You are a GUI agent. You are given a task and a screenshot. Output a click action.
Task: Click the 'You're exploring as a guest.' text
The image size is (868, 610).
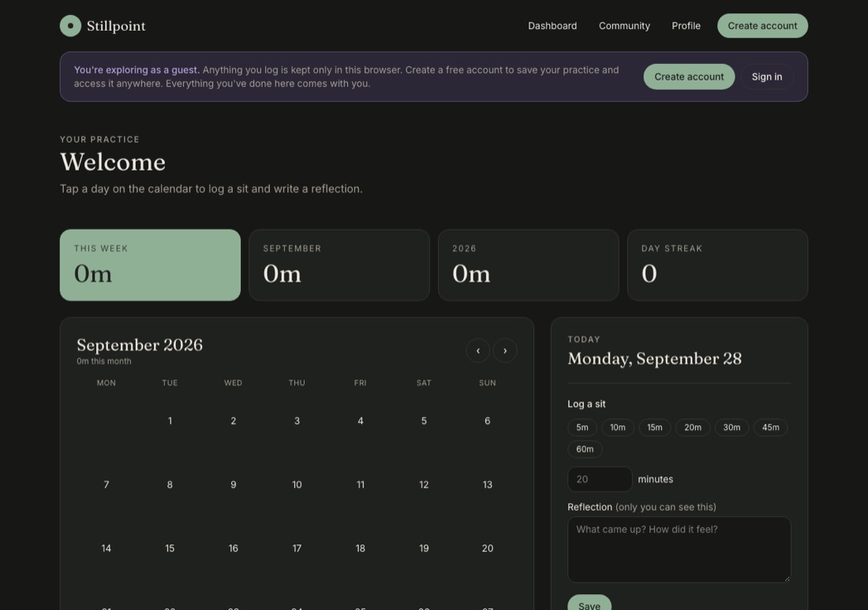click(x=137, y=69)
